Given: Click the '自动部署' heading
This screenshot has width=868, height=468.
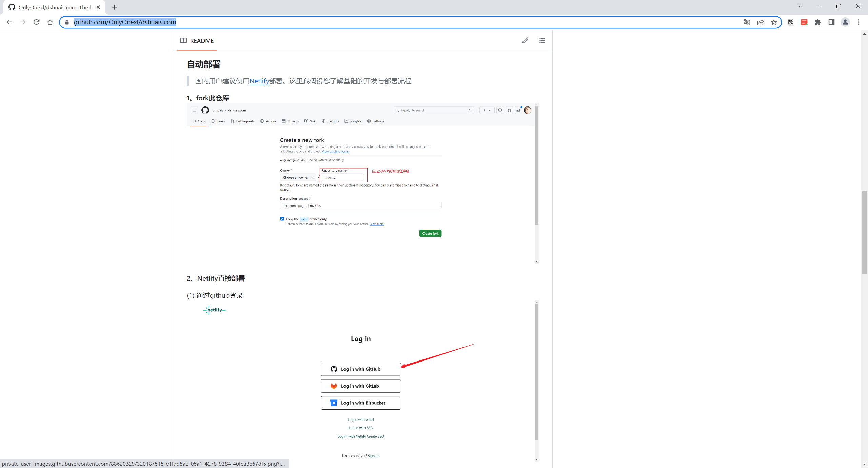Looking at the screenshot, I should 203,64.
